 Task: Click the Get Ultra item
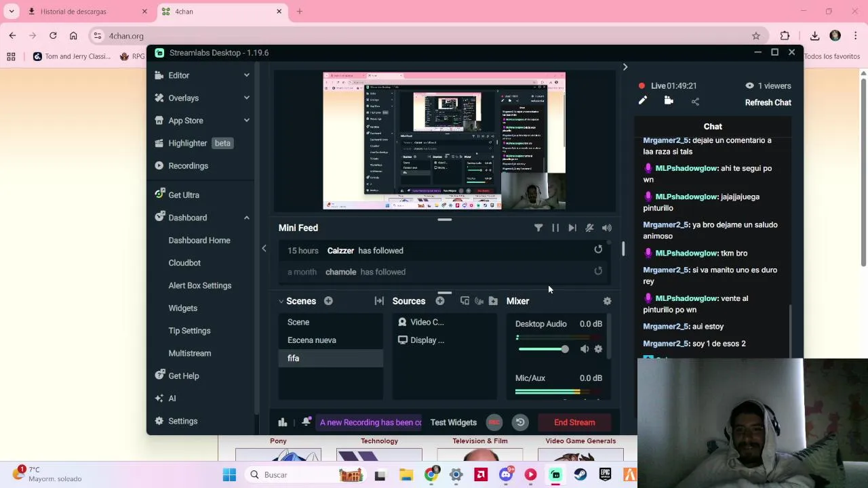(183, 195)
